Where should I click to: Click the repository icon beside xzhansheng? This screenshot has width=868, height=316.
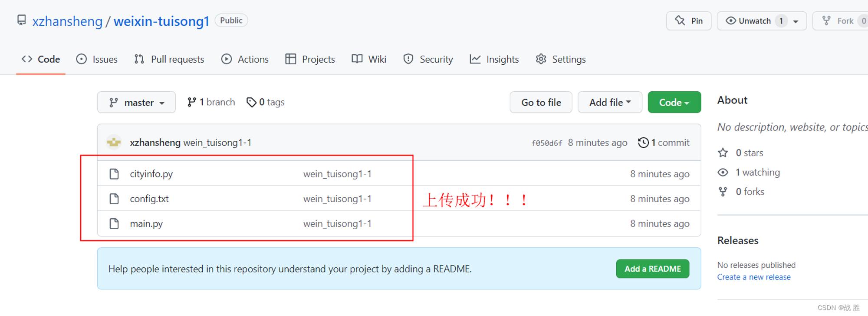tap(21, 20)
